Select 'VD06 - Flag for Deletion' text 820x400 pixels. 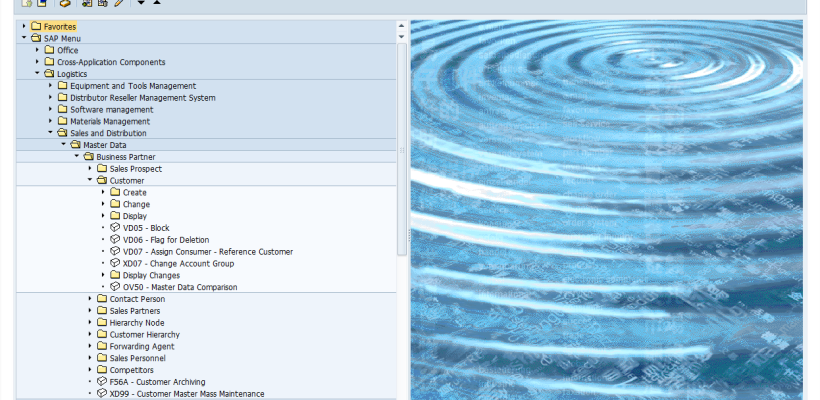click(166, 240)
